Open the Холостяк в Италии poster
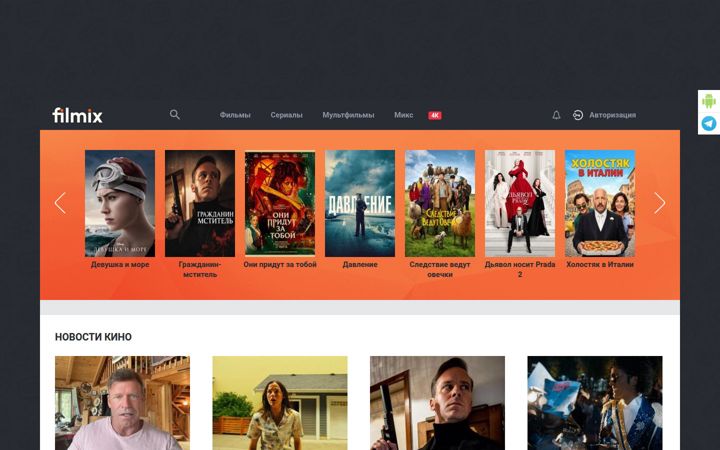 coord(600,203)
